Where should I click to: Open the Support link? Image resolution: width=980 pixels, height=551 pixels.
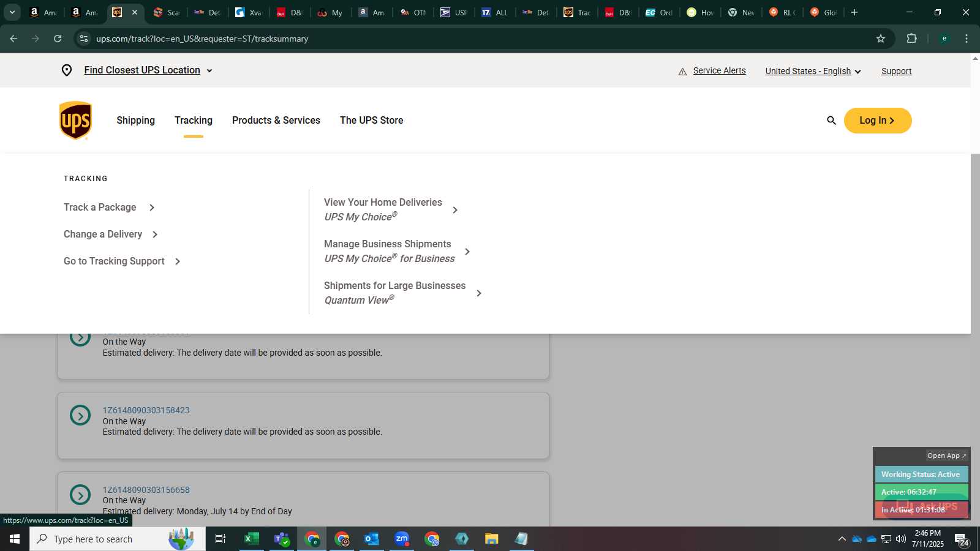(x=896, y=71)
